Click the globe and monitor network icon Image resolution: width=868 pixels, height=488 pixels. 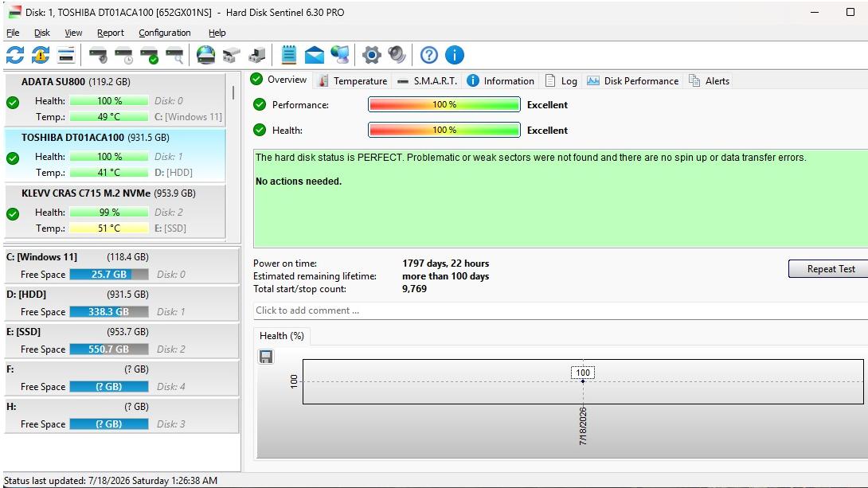click(x=340, y=55)
